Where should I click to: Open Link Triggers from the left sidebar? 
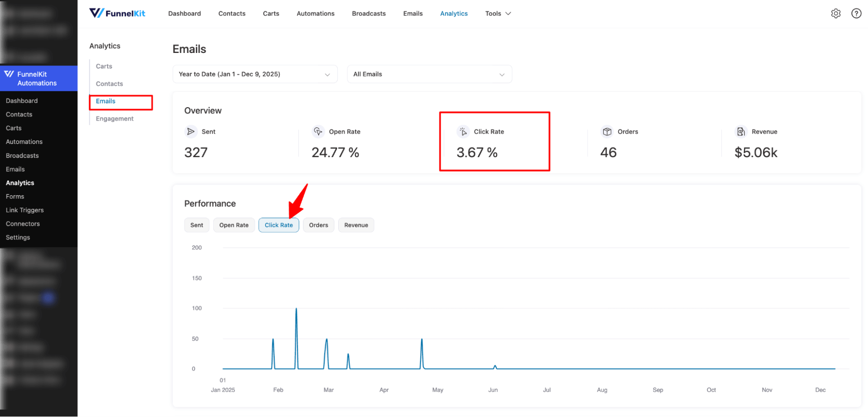coord(24,210)
